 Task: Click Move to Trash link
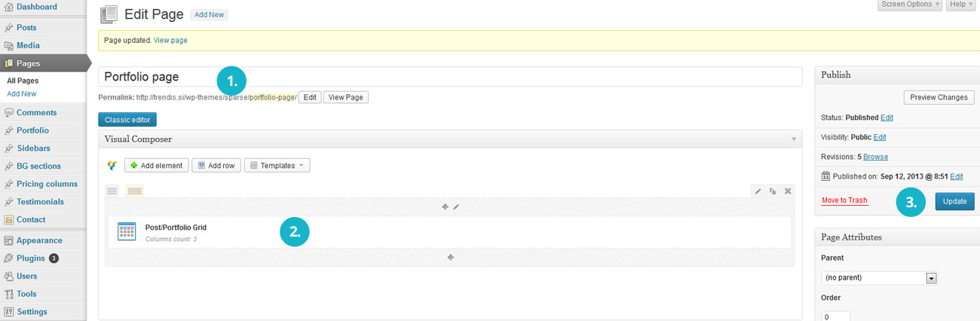[x=844, y=200]
